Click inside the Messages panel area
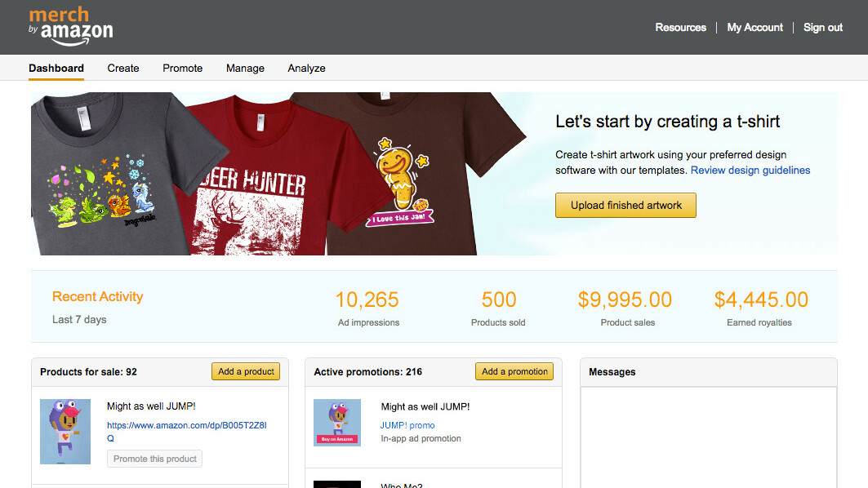Image resolution: width=868 pixels, height=488 pixels. [708, 437]
